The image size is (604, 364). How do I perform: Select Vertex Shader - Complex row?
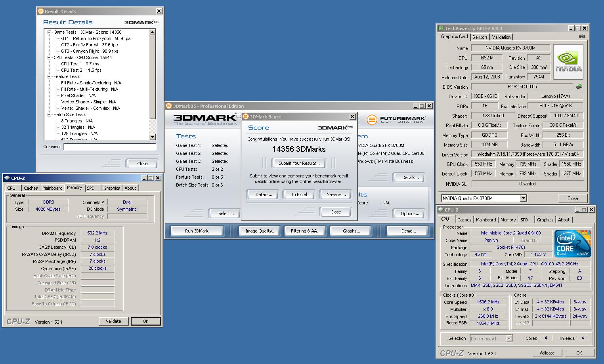[90, 108]
